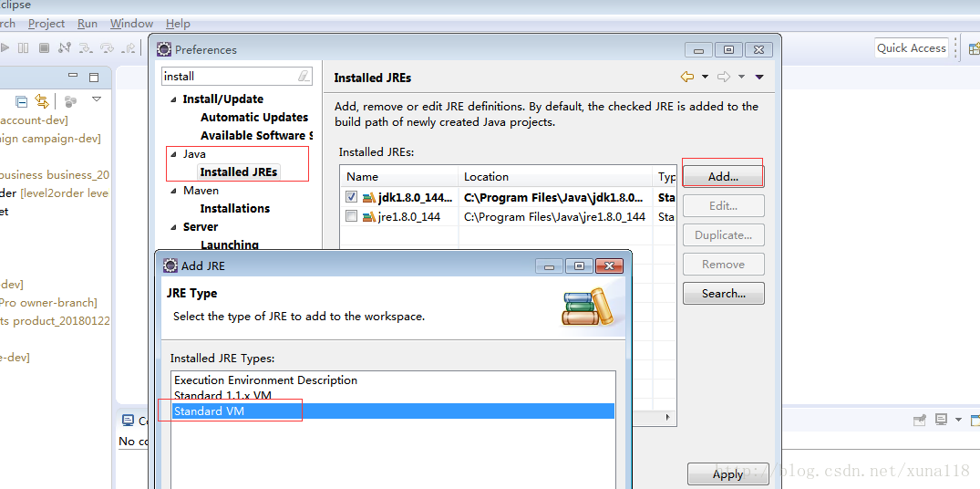Click the Suspend (pause) toolbar icon
Screen dimensions: 980x489
coord(23,47)
